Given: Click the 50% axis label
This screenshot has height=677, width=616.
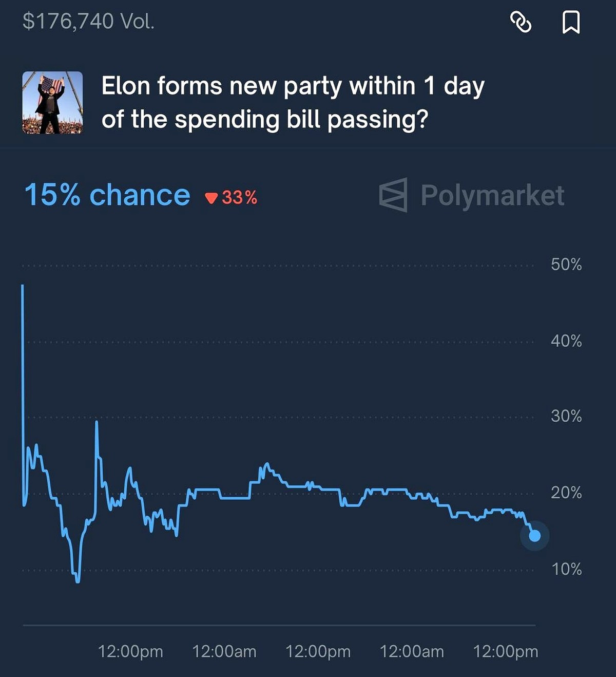Looking at the screenshot, I should click(x=566, y=265).
